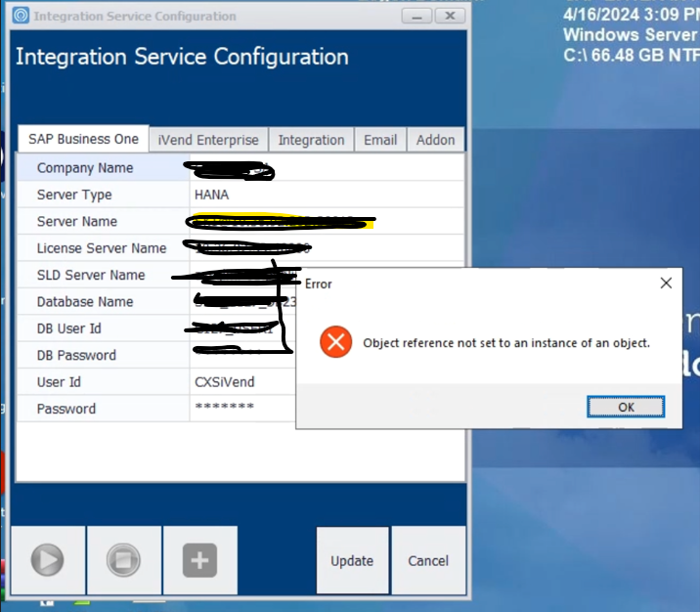Switch to the iVend Enterprise tab

point(208,140)
